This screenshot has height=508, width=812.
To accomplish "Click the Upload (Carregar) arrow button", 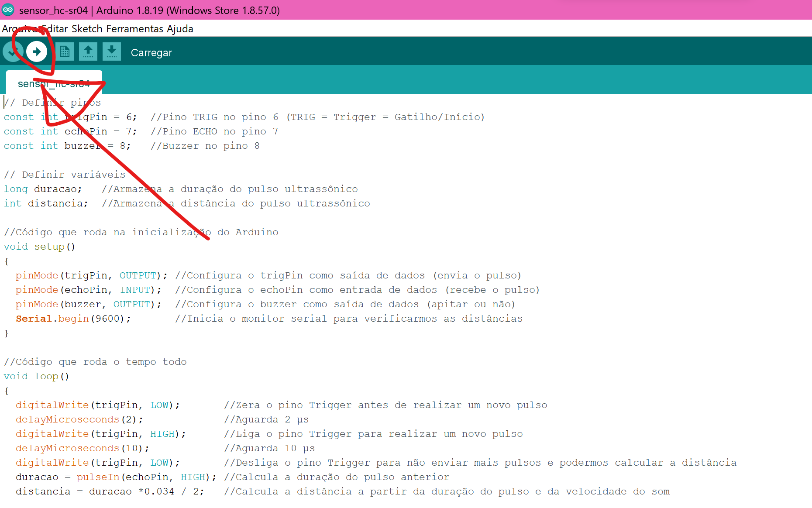I will [x=37, y=52].
